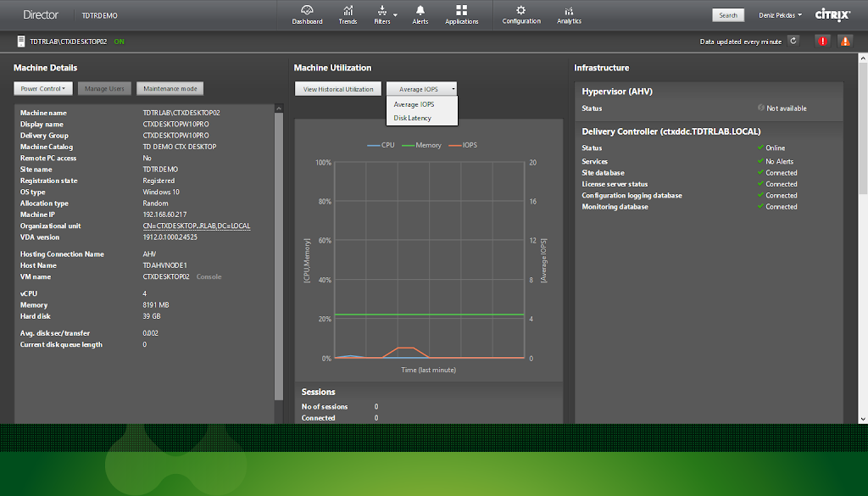The image size is (868, 496).
Task: Show critical alerts via red icon
Action: pos(822,41)
